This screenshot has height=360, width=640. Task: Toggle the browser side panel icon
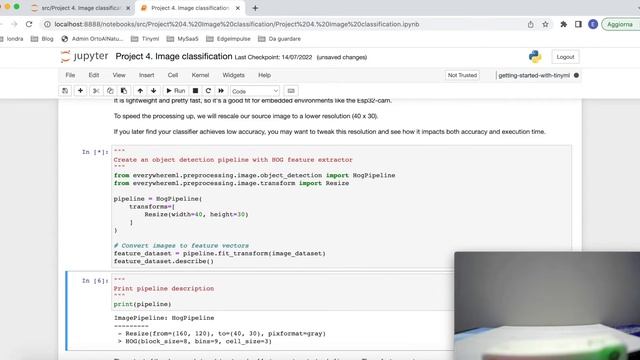pyautogui.click(x=578, y=24)
